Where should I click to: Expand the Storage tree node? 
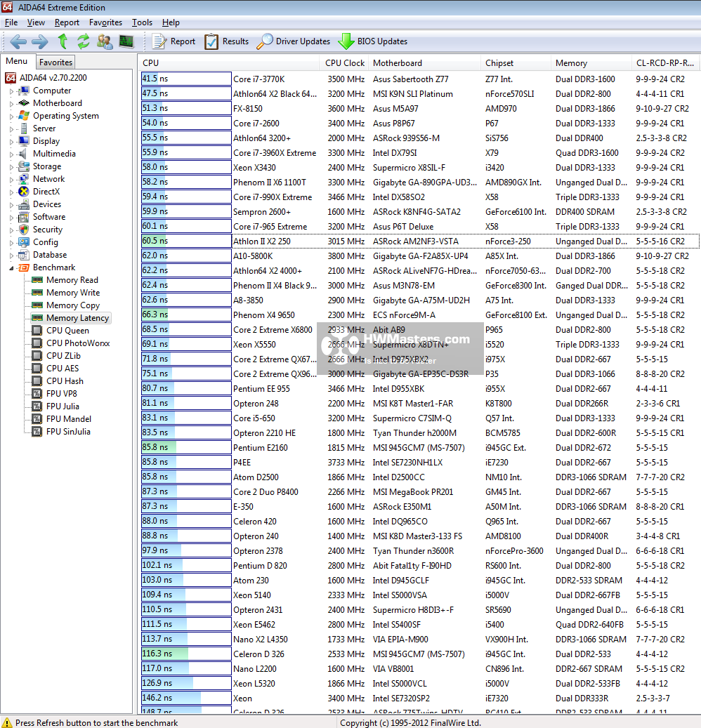tap(12, 166)
